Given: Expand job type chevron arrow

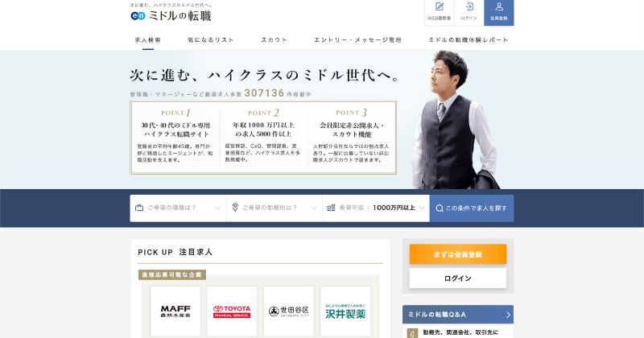Looking at the screenshot, I should tap(217, 208).
